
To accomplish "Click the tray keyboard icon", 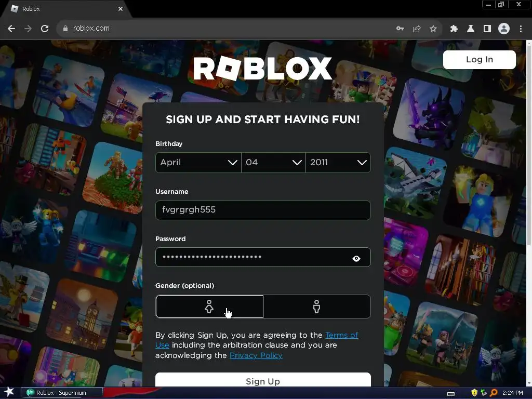I will point(451,393).
